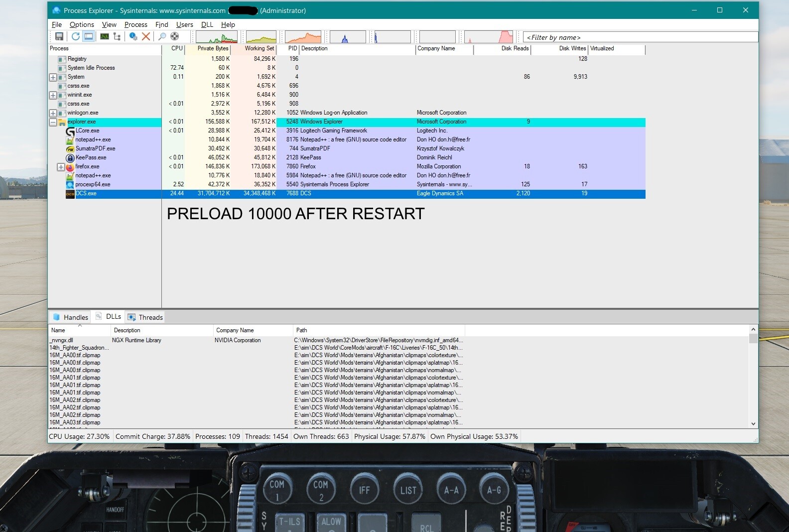Viewport: 789px width, 532px height.
Task: Open the View menu
Action: tap(109, 24)
